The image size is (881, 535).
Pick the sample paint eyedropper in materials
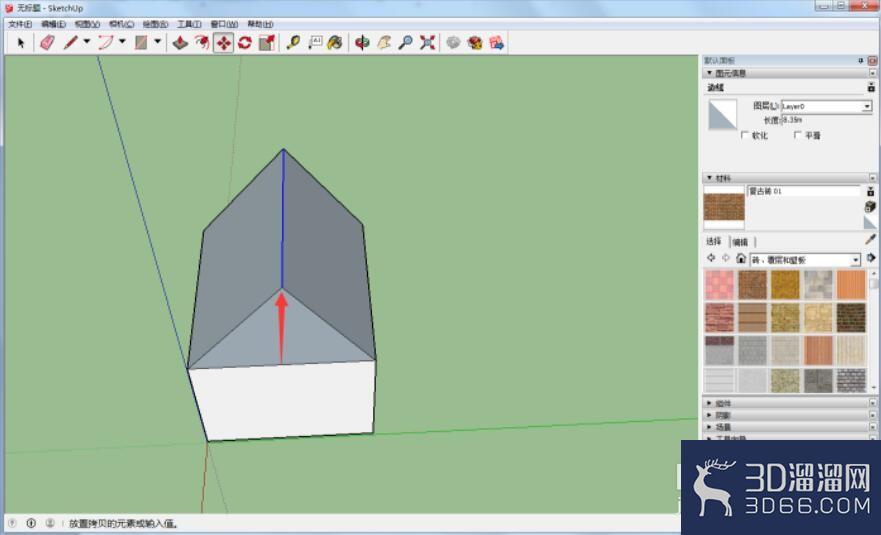[870, 240]
